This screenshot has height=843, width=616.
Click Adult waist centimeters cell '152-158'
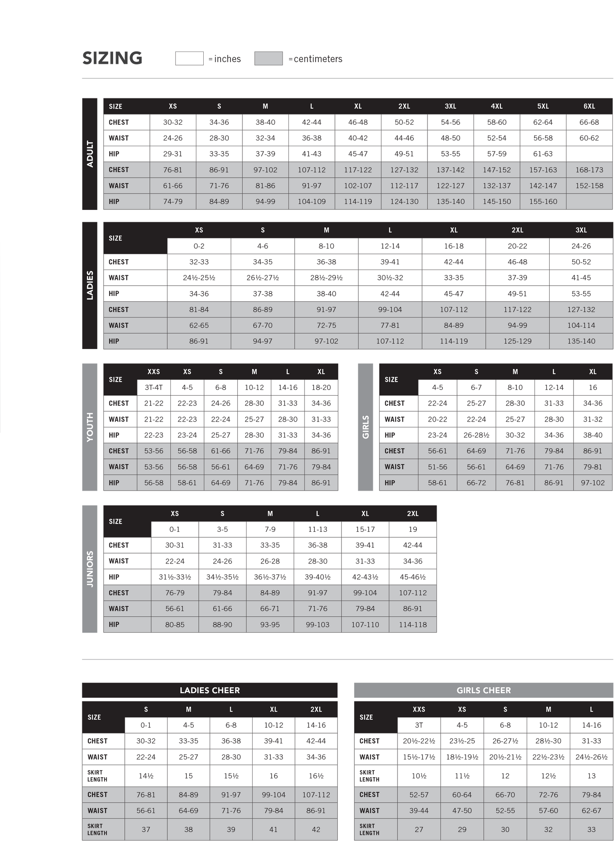coord(589,186)
